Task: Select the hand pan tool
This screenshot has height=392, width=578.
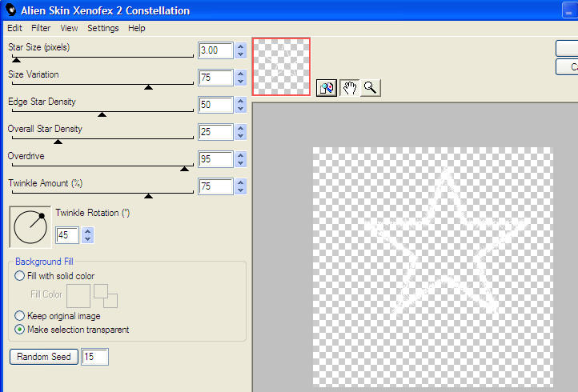Action: pyautogui.click(x=350, y=88)
